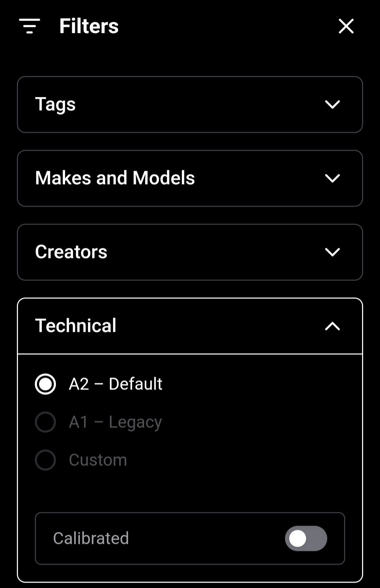This screenshot has height=588, width=380.
Task: Click the Custom option label
Action: coord(98,460)
